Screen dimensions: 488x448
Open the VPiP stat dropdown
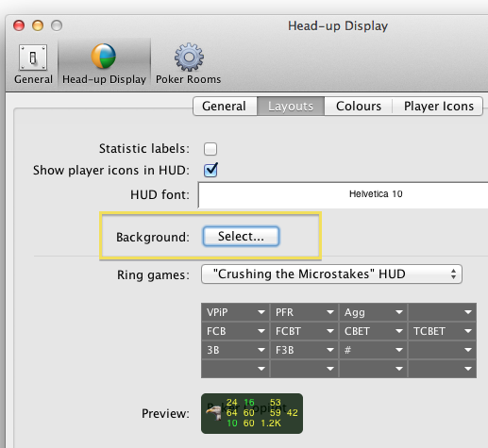[x=235, y=312]
